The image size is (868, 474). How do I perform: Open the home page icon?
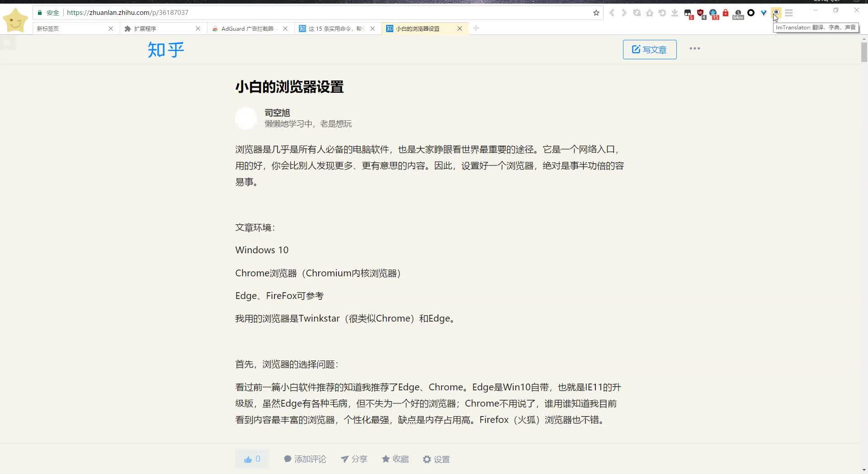(x=650, y=13)
